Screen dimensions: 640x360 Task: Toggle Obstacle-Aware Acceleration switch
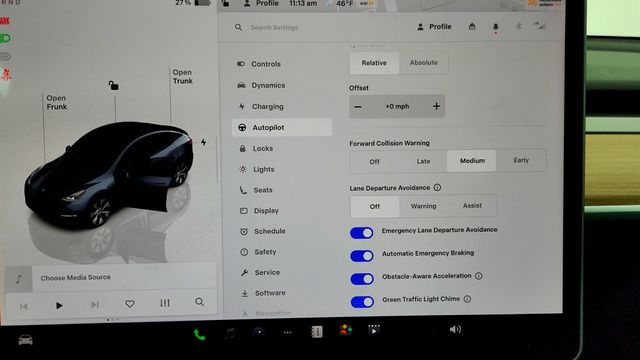[362, 279]
